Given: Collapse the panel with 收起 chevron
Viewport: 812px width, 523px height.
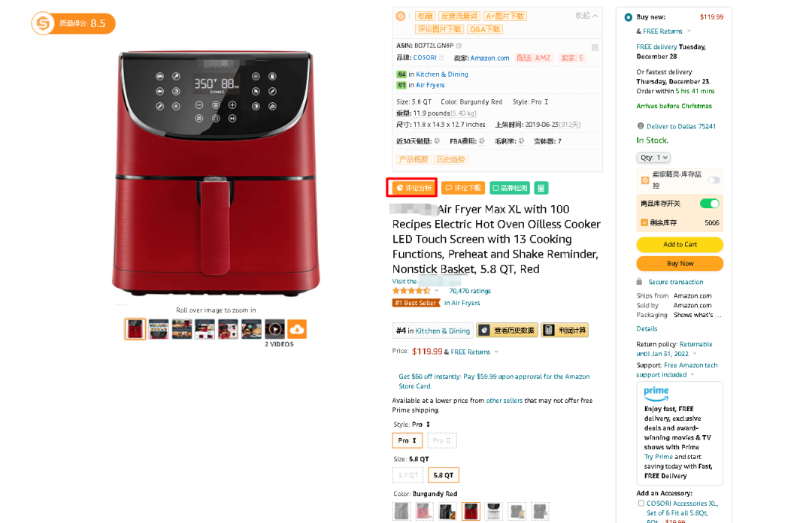Looking at the screenshot, I should coord(587,16).
